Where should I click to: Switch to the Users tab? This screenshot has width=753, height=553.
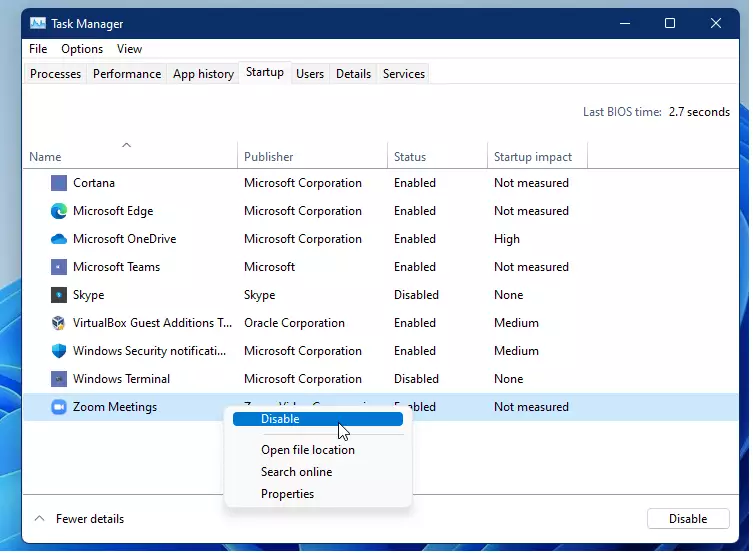click(x=310, y=74)
